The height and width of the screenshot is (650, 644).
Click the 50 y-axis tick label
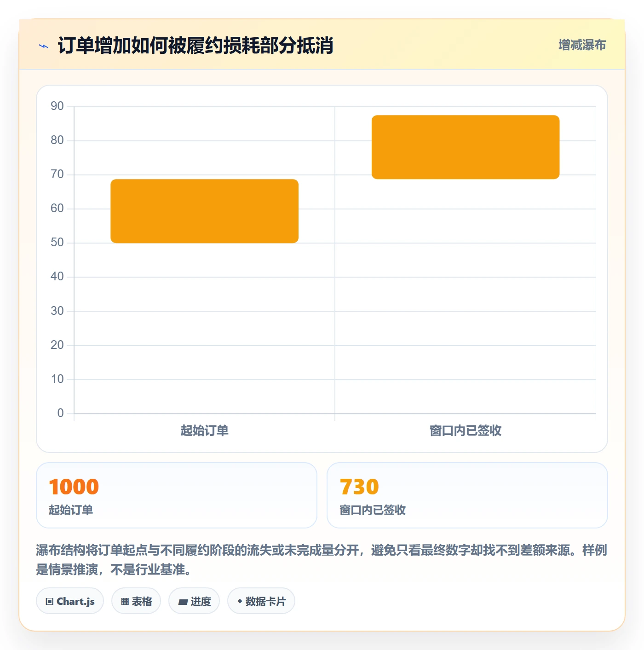coord(57,243)
